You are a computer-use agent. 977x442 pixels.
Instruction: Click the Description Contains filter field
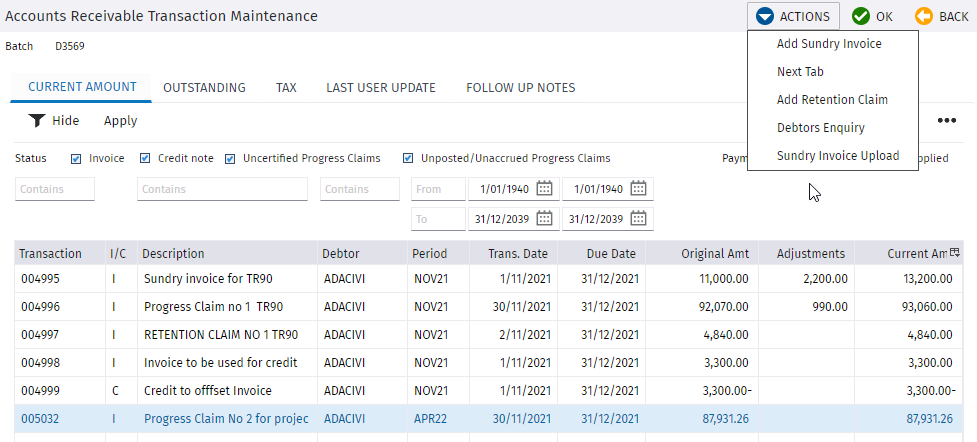222,189
